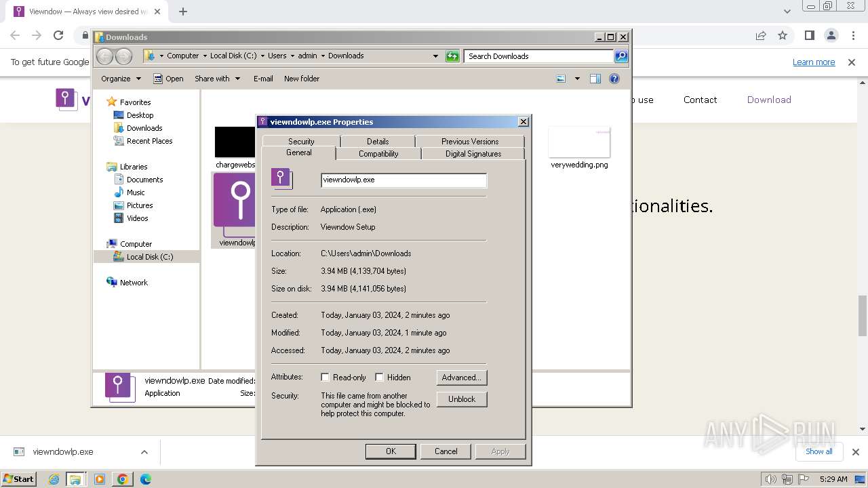This screenshot has height=488, width=868.
Task: Show all downloads in Chrome
Action: click(x=818, y=451)
